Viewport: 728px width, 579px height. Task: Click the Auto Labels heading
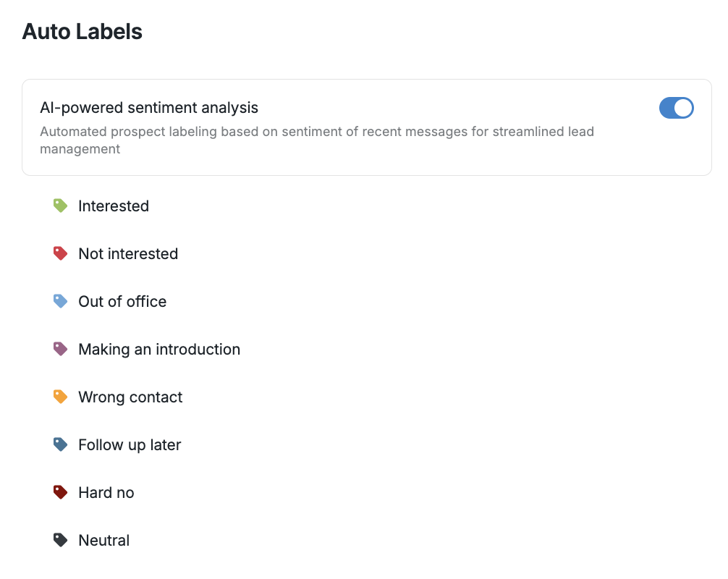[x=82, y=32]
